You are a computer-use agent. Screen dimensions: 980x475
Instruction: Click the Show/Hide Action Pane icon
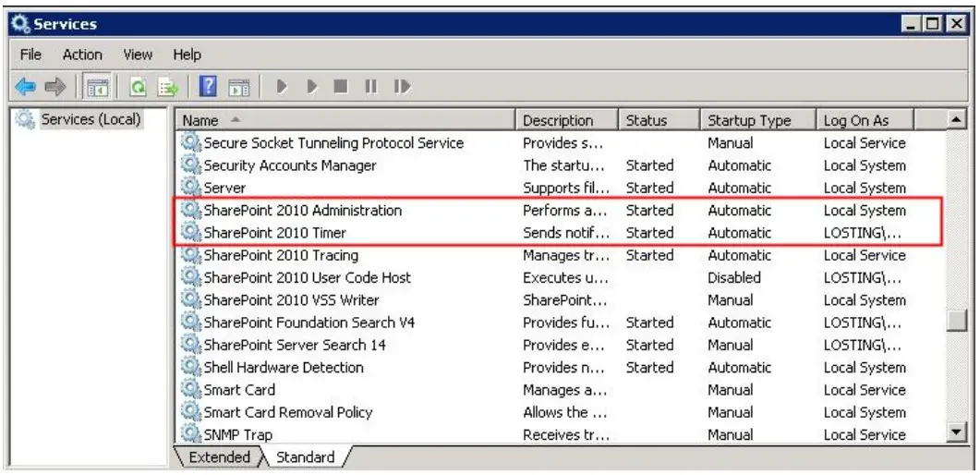click(238, 87)
